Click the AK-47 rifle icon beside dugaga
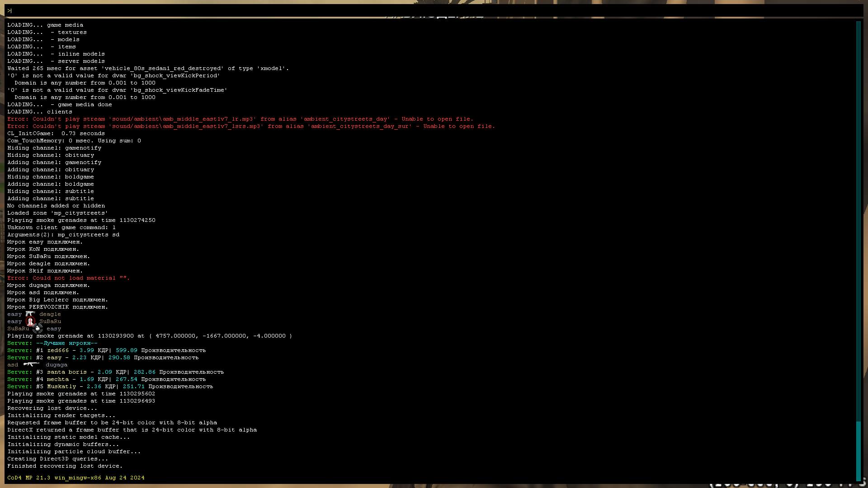Viewport: 868px width, 488px height. coord(31,364)
